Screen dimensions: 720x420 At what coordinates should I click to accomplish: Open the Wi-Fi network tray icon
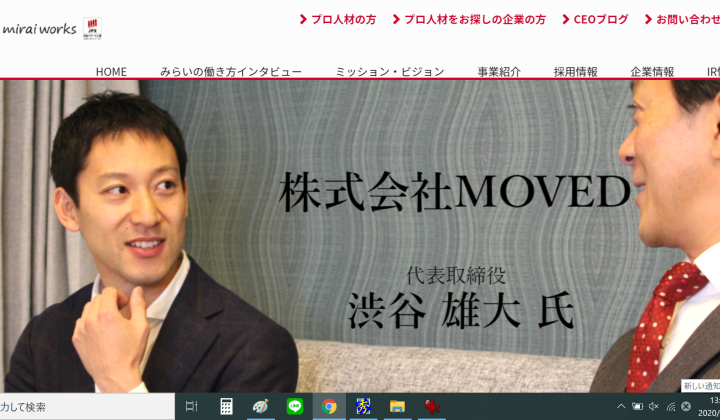[x=670, y=406]
